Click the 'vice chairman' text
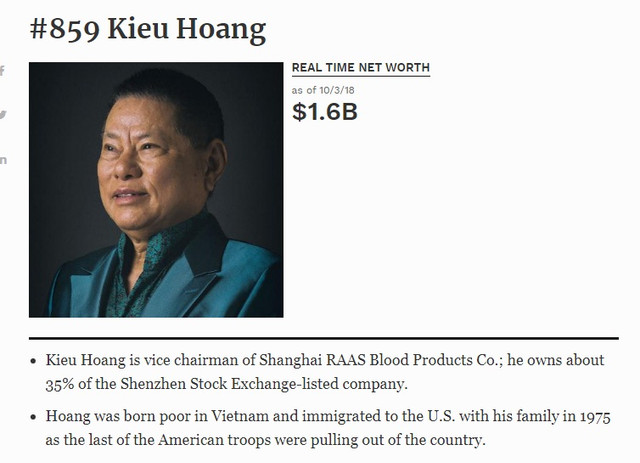640x463 pixels. (176, 359)
